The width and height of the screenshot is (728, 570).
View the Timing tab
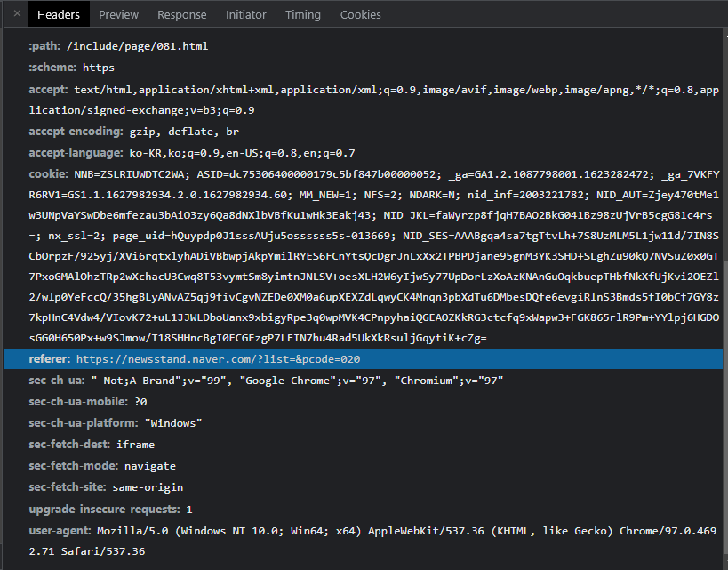click(x=302, y=13)
